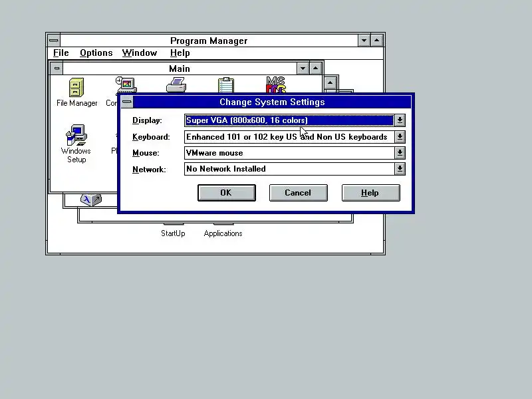Open the Window menu in Program Manager

tap(140, 53)
